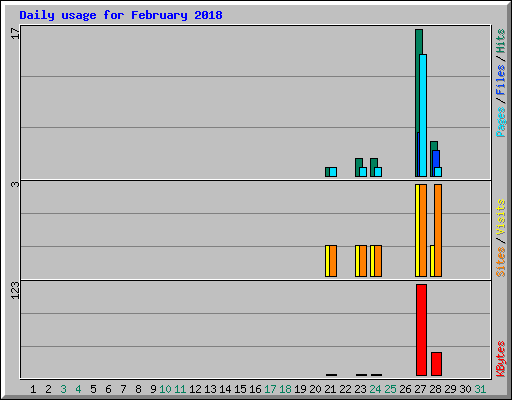Click day label 14 on the x-axis
The height and width of the screenshot is (400, 512).
(x=225, y=389)
